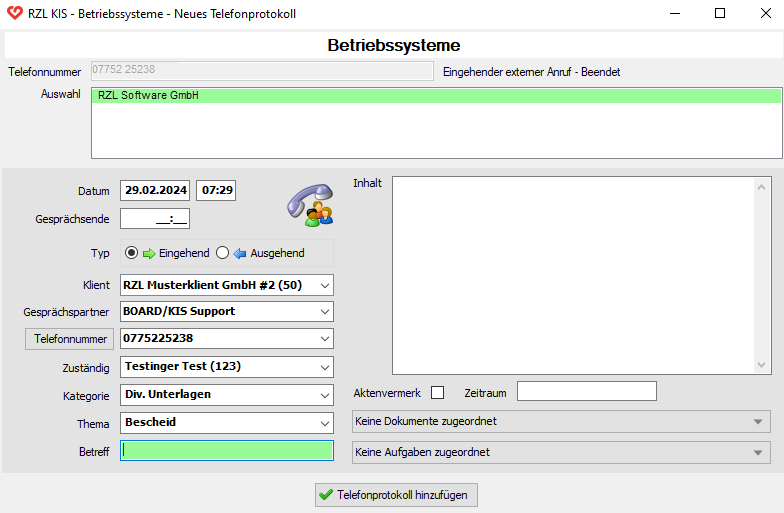
Task: Open the Zuständig dropdown
Action: [322, 367]
